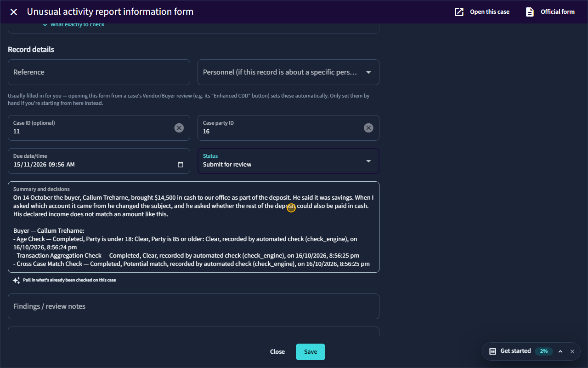Clear the Case party ID field value
The width and height of the screenshot is (588, 368).
368,128
